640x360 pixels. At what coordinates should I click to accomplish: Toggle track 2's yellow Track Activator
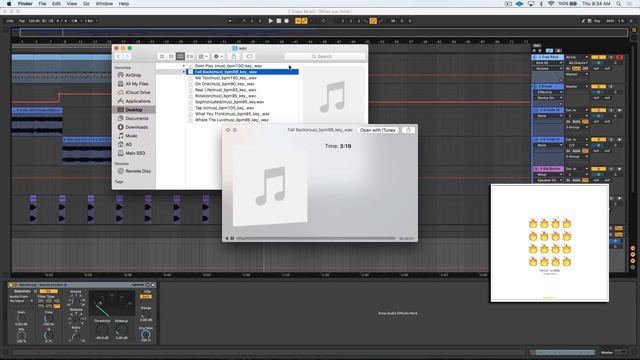point(598,87)
